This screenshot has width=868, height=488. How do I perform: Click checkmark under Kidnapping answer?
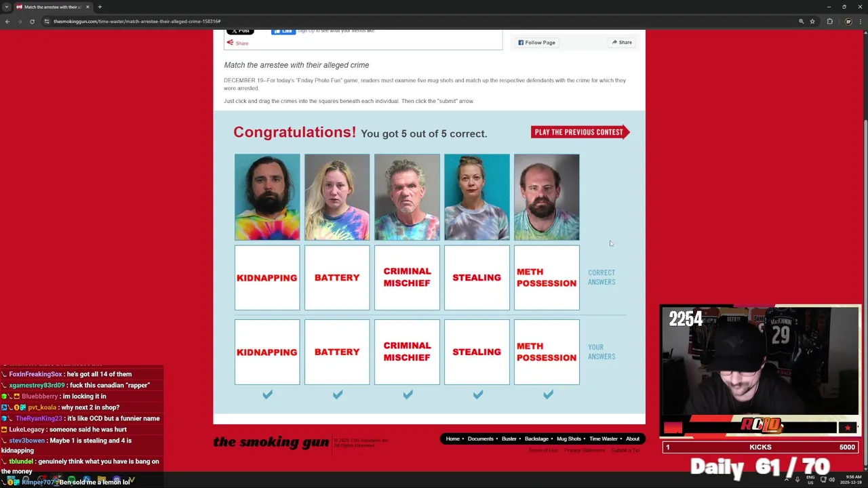click(267, 394)
